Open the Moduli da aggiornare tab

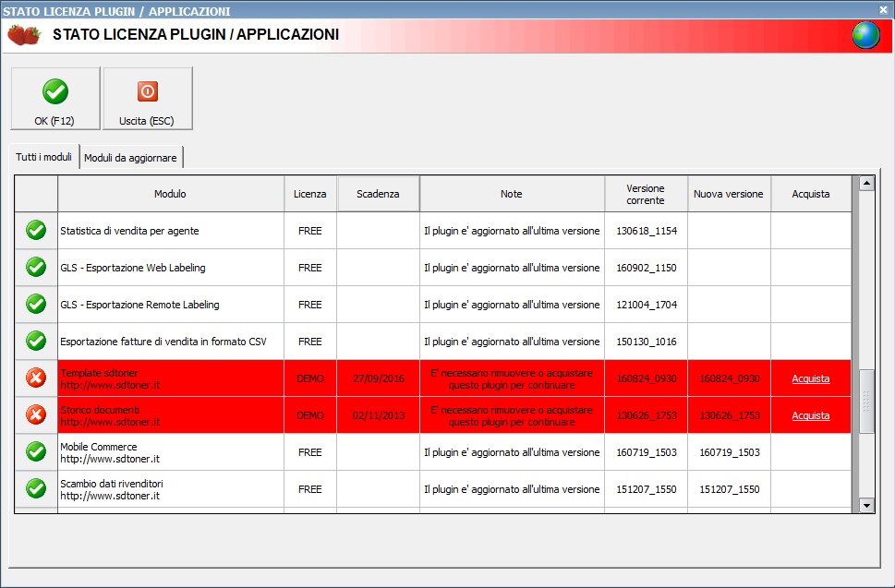[131, 158]
